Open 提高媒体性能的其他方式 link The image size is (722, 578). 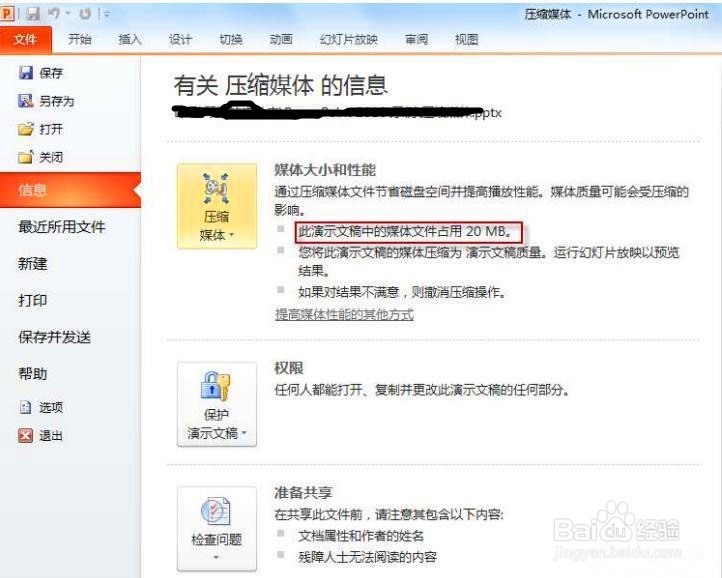[344, 315]
